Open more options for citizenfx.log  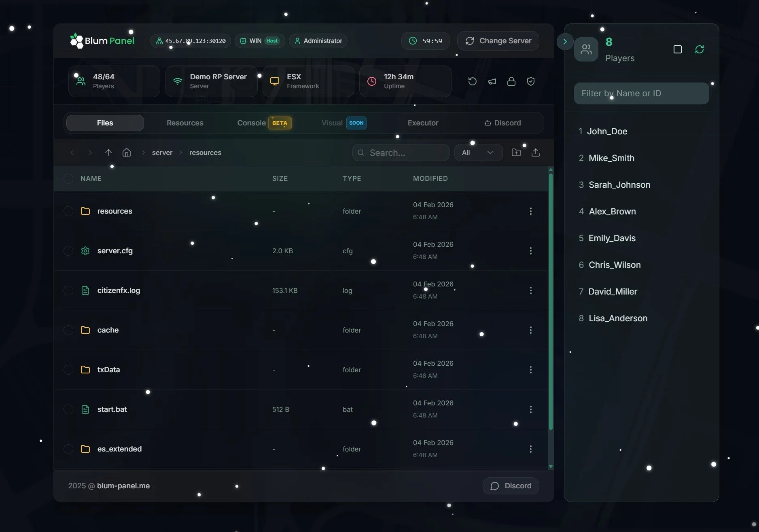click(x=530, y=290)
